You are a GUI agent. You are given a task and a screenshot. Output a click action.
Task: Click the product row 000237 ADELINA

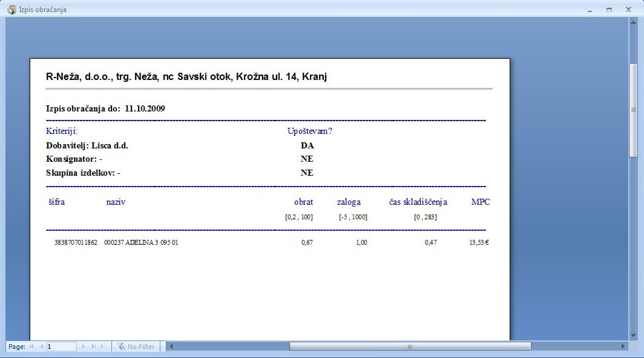click(x=141, y=242)
